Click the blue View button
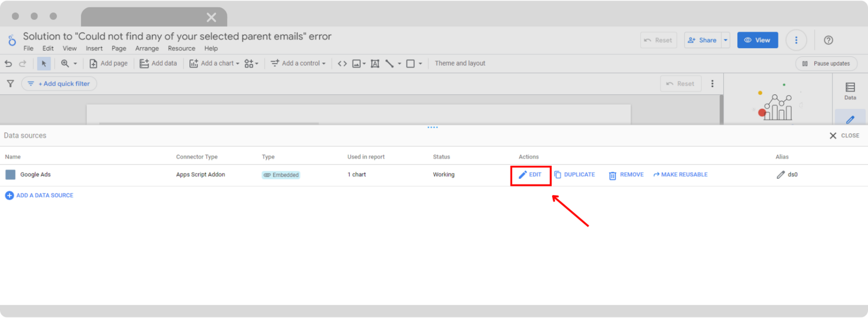 point(757,40)
